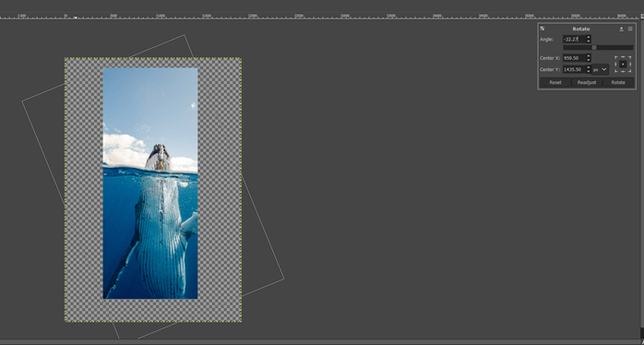Screen dimensions: 644x345
Task: Click the zoom icon at ruler's right end
Action: point(642,16)
